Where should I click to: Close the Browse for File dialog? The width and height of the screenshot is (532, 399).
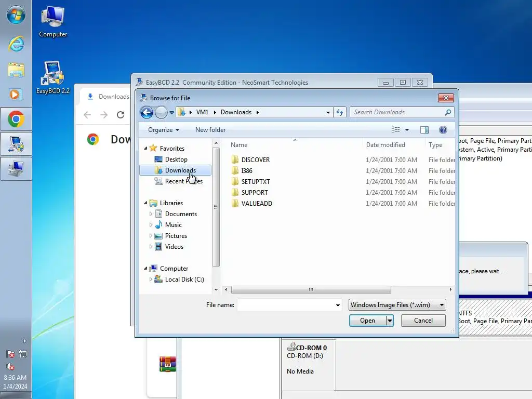(x=446, y=98)
